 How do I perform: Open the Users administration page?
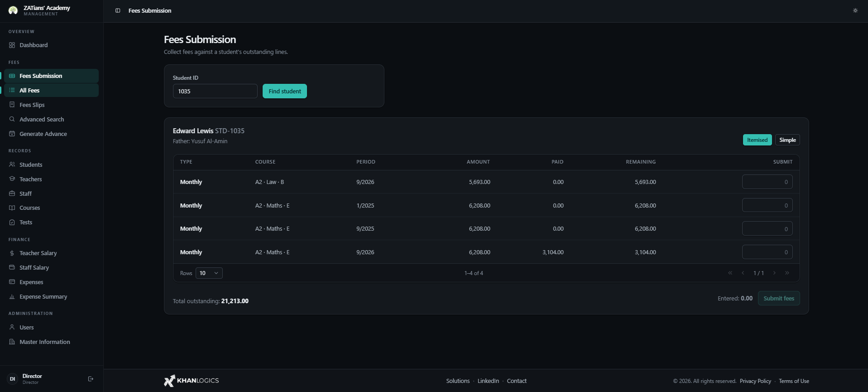pyautogui.click(x=51, y=327)
